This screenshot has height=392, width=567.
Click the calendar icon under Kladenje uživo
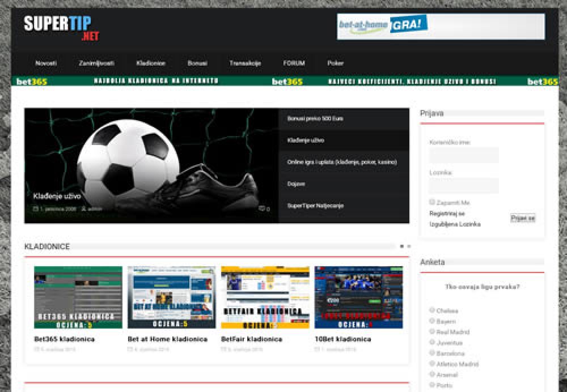(x=36, y=208)
